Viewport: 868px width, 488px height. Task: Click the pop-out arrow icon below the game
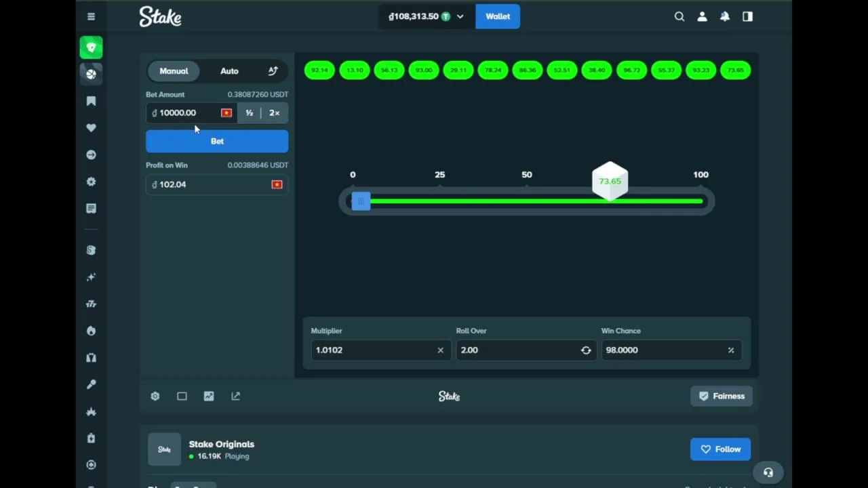(x=235, y=396)
